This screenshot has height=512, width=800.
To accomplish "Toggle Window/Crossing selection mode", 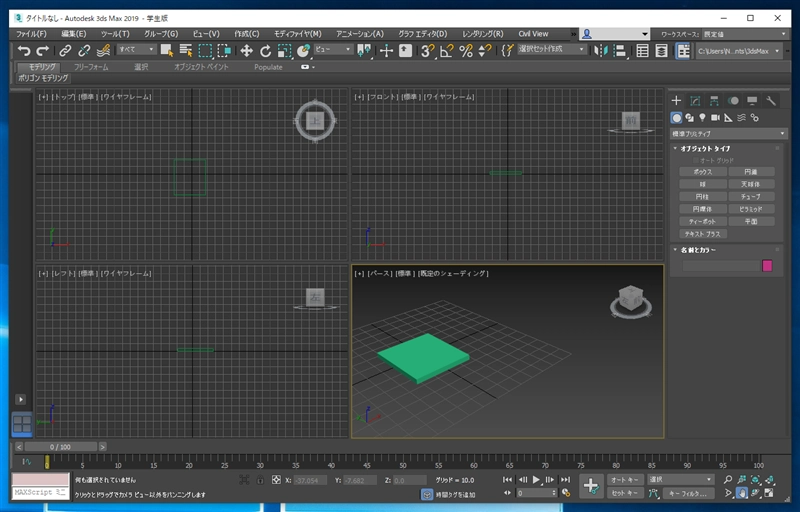I will point(224,50).
